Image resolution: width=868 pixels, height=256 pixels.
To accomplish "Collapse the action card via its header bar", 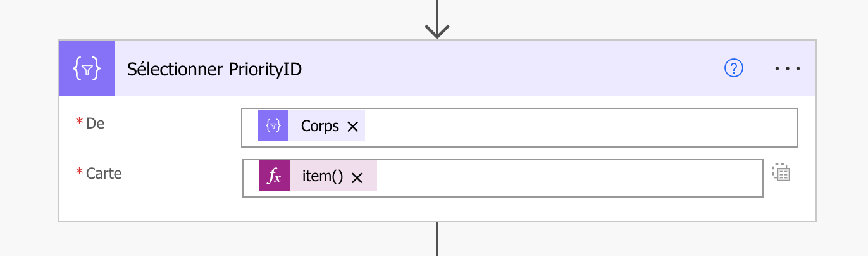I will point(506,68).
